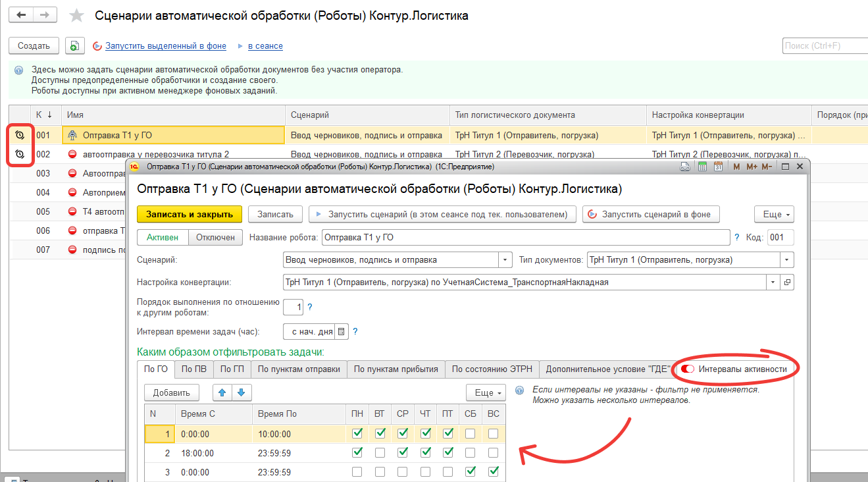Open the Тип документов dropdown list
Screen dimensions: 868x482
click(787, 259)
